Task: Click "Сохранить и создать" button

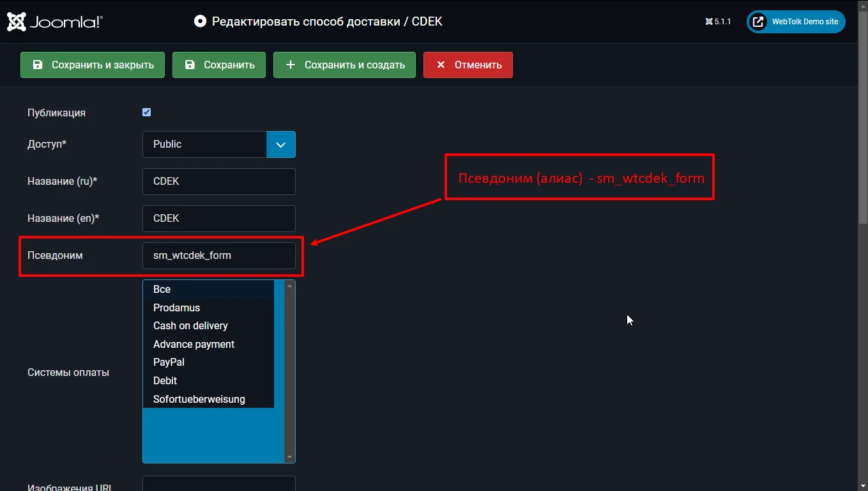Action: click(344, 65)
